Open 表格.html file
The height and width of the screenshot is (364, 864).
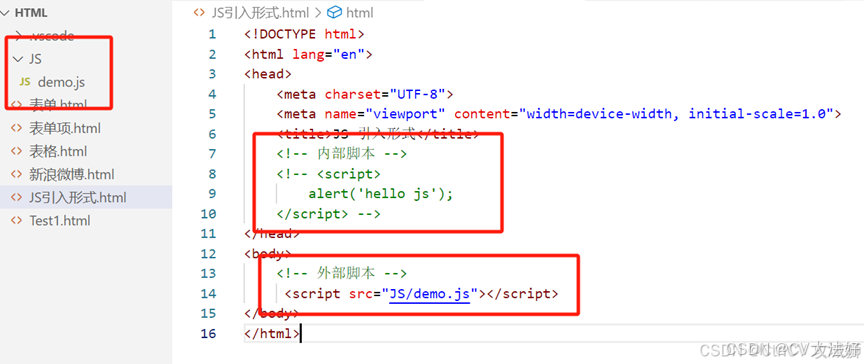click(x=58, y=151)
